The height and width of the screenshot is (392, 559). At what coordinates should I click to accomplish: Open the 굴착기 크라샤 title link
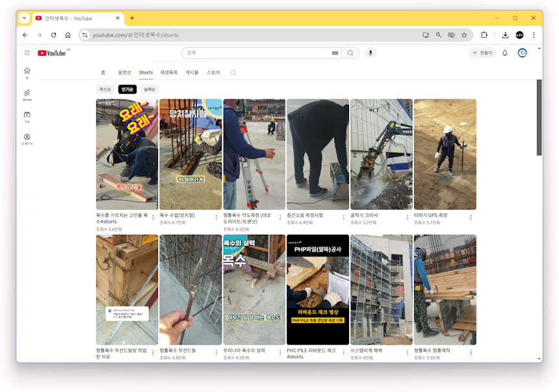[x=364, y=215]
